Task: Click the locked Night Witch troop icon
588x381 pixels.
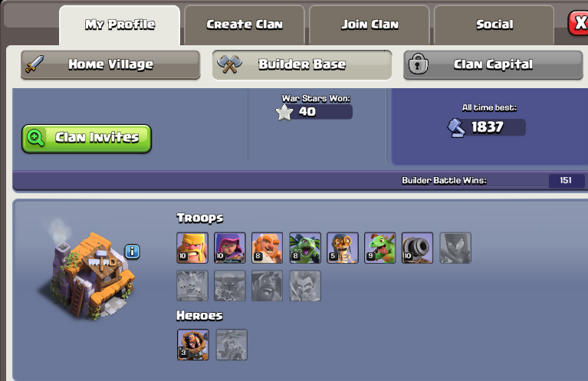Action: point(455,248)
